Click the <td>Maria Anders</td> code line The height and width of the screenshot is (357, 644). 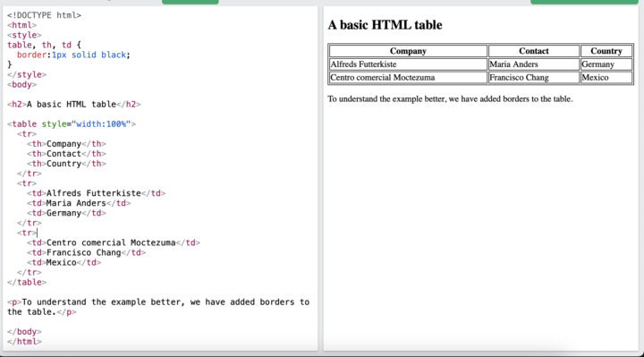tap(79, 203)
